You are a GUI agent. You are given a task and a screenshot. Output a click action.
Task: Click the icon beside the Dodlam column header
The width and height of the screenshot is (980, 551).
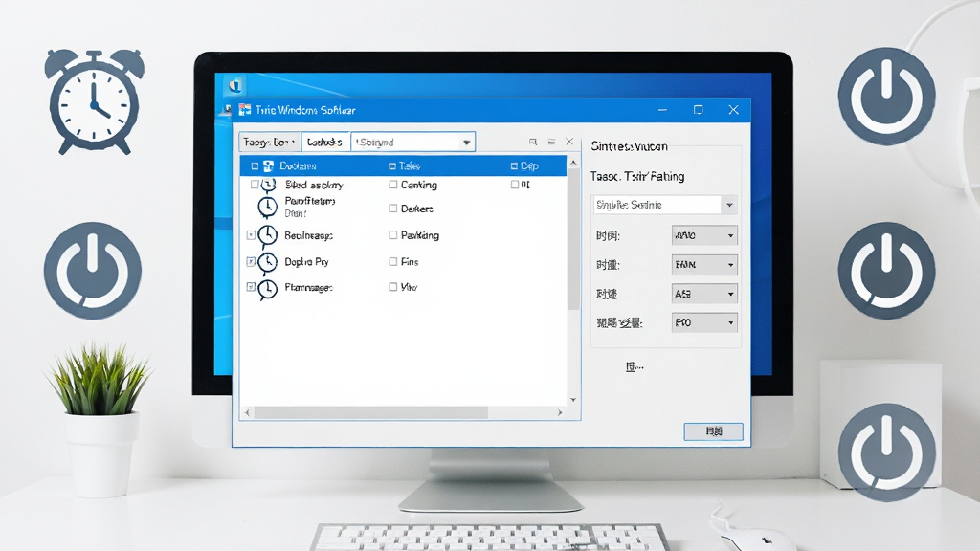point(269,165)
